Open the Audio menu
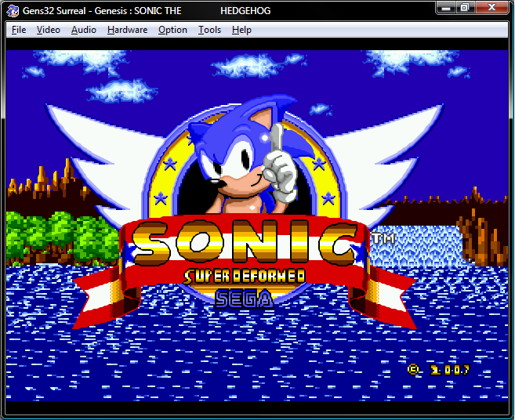This screenshot has width=515, height=420. [x=83, y=30]
